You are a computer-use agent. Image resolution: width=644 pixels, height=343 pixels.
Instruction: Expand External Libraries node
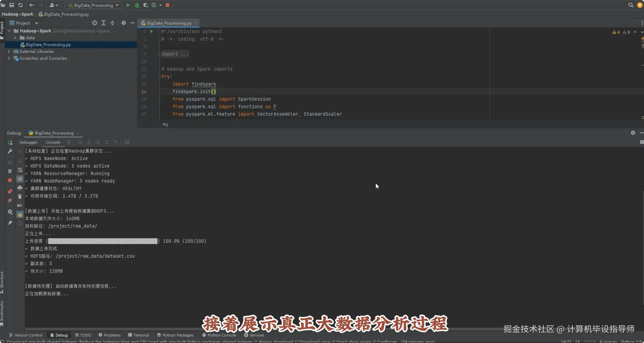(9, 51)
